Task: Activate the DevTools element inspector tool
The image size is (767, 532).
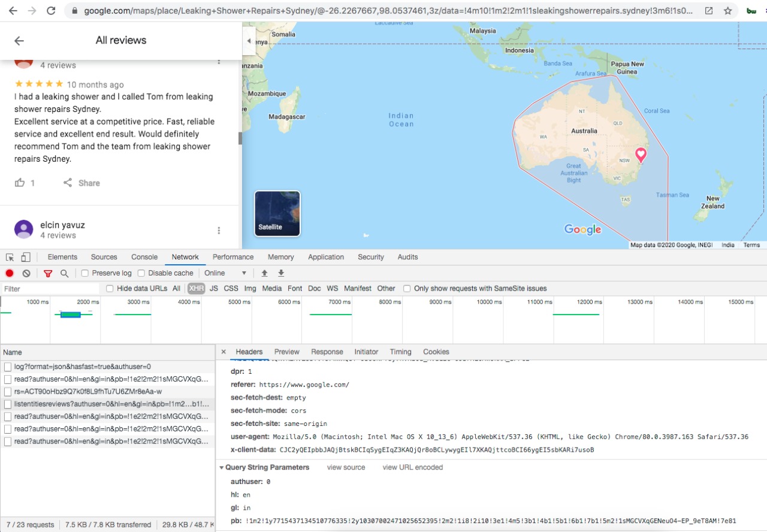Action: [10, 257]
